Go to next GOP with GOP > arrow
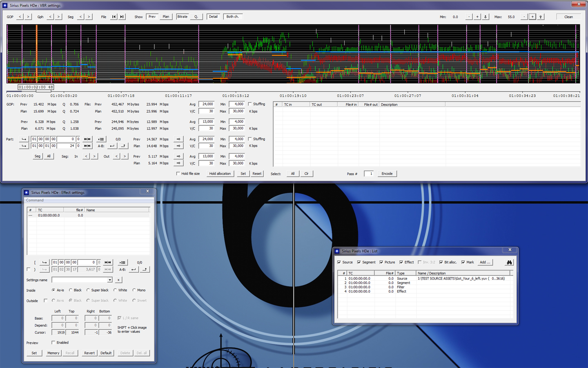Image resolution: width=588 pixels, height=368 pixels. pyautogui.click(x=28, y=17)
